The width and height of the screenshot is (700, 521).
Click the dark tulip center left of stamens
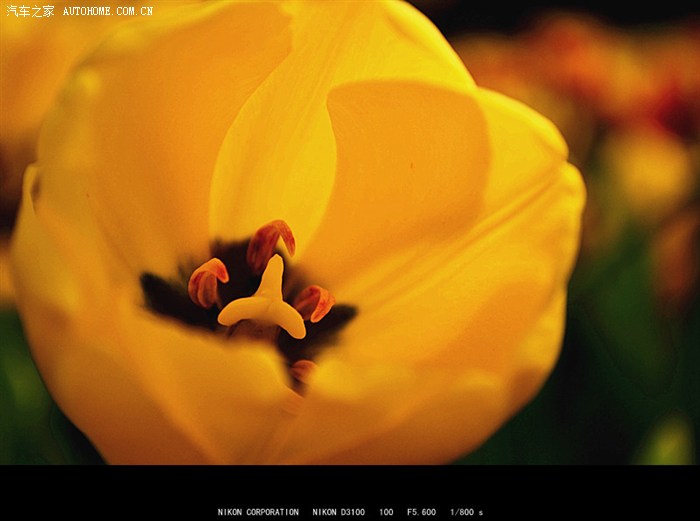[165, 297]
